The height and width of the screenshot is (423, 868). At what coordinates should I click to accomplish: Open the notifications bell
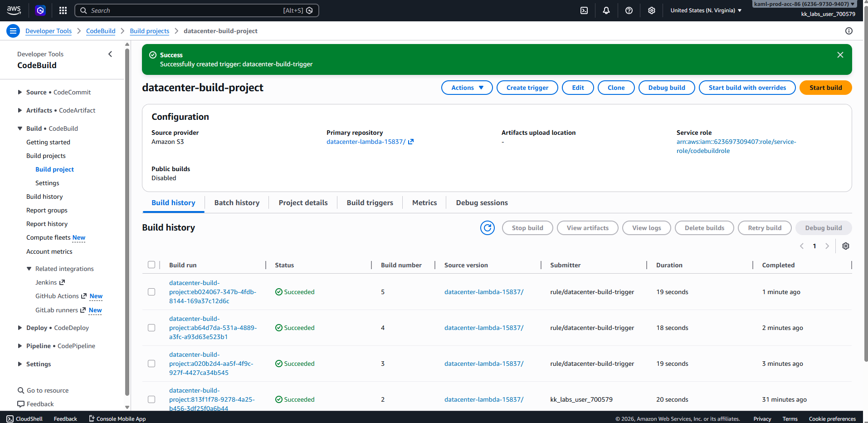tap(606, 10)
